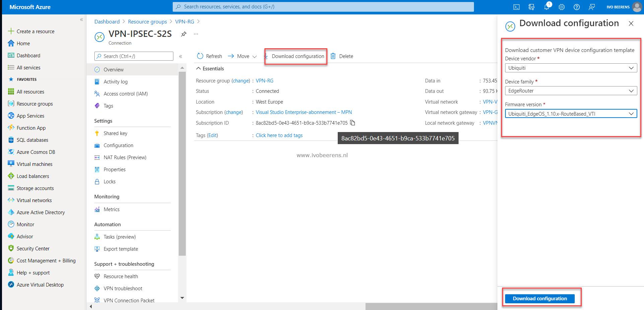The image size is (644, 310).
Task: Open the help question mark icon
Action: click(576, 7)
